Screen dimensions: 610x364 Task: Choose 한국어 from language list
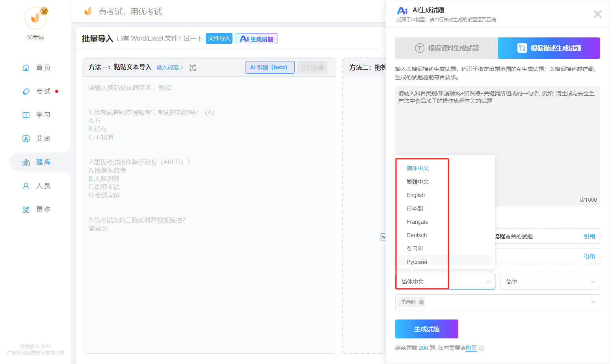click(445, 249)
